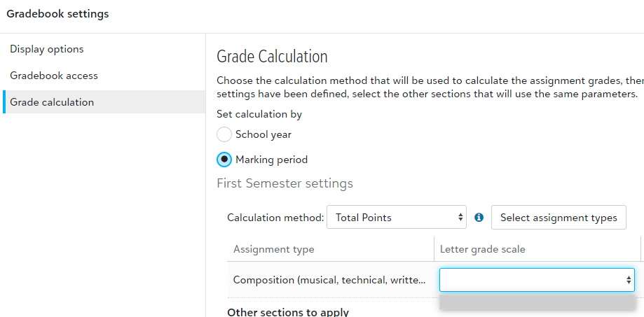
Task: Open the Composition letter grade scale dropdown
Action: (x=536, y=280)
